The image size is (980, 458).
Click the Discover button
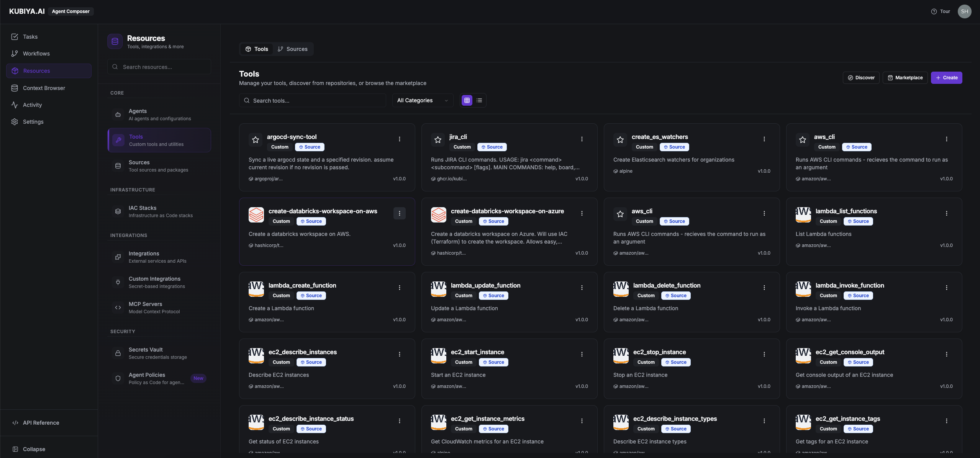pos(861,78)
